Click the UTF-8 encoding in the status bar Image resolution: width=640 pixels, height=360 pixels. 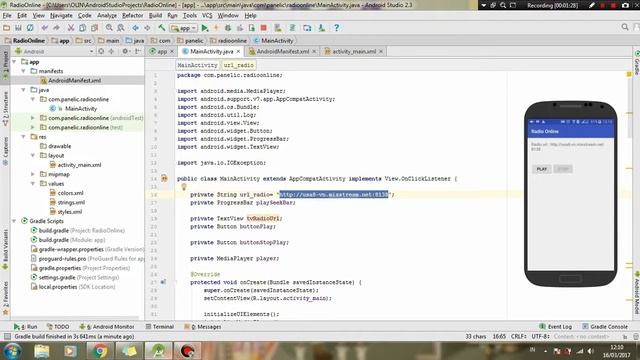(540, 337)
